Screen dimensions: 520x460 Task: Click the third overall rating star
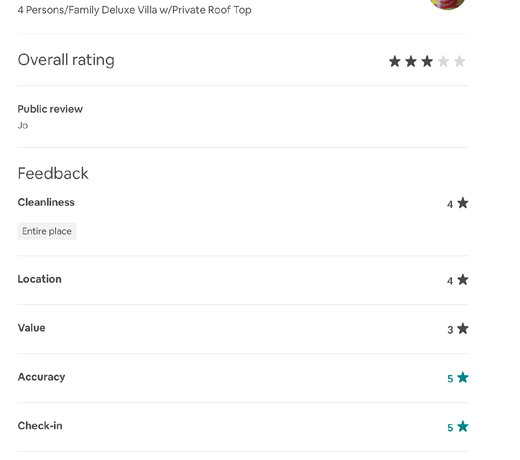(427, 61)
